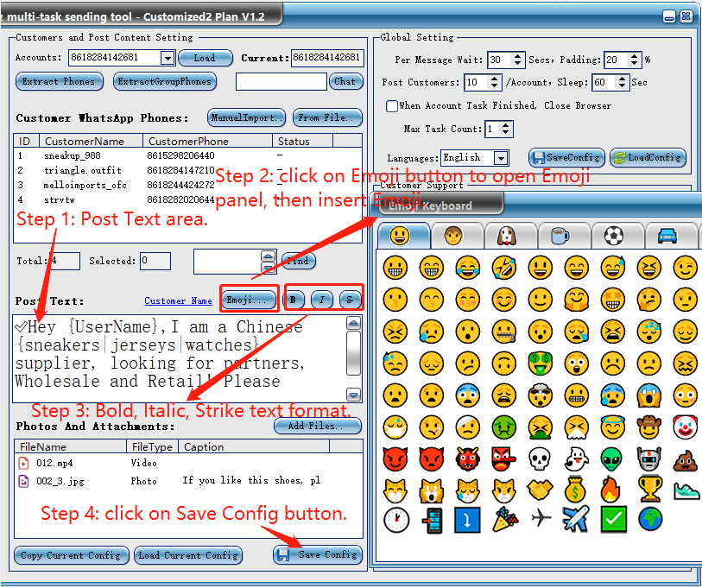
Task: Decrease the Post Customers per account value
Action: click(494, 85)
